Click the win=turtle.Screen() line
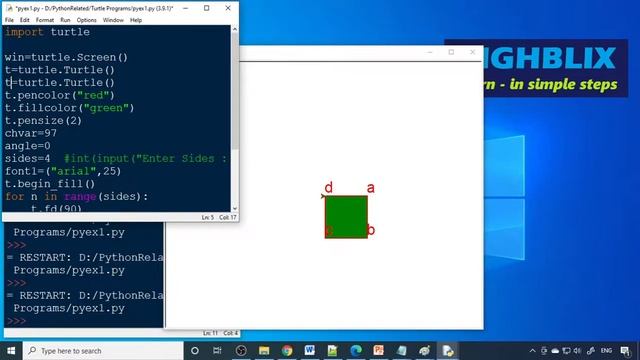 tap(66, 57)
